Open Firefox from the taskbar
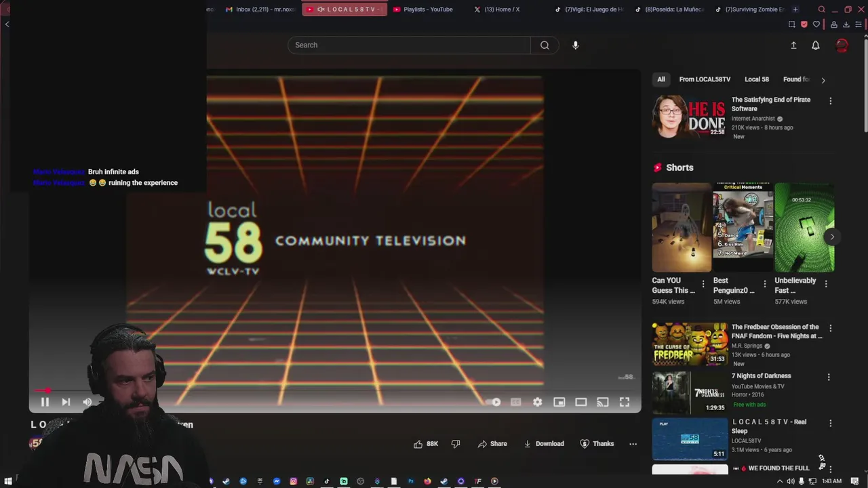Image resolution: width=868 pixels, height=488 pixels. [427, 481]
